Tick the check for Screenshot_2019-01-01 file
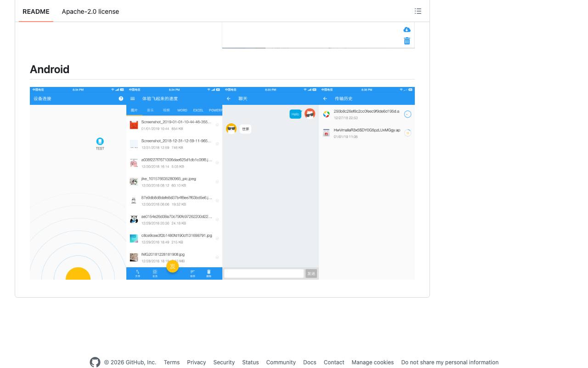The image size is (588, 368). [217, 125]
